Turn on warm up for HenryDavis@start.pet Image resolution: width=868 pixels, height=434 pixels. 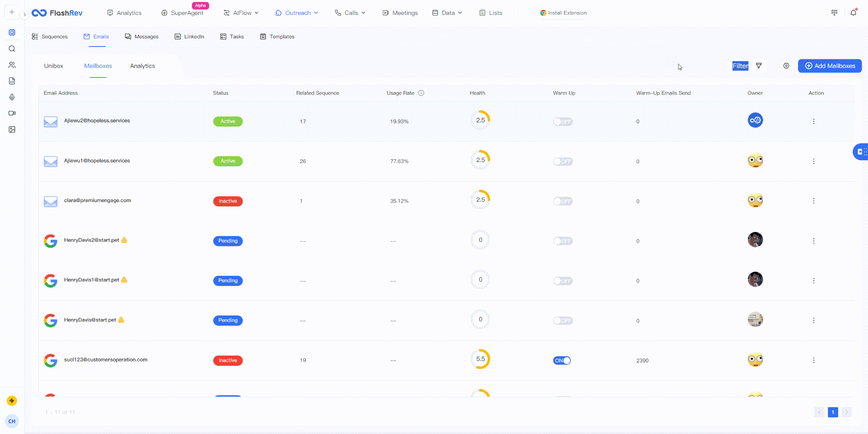pyautogui.click(x=562, y=321)
